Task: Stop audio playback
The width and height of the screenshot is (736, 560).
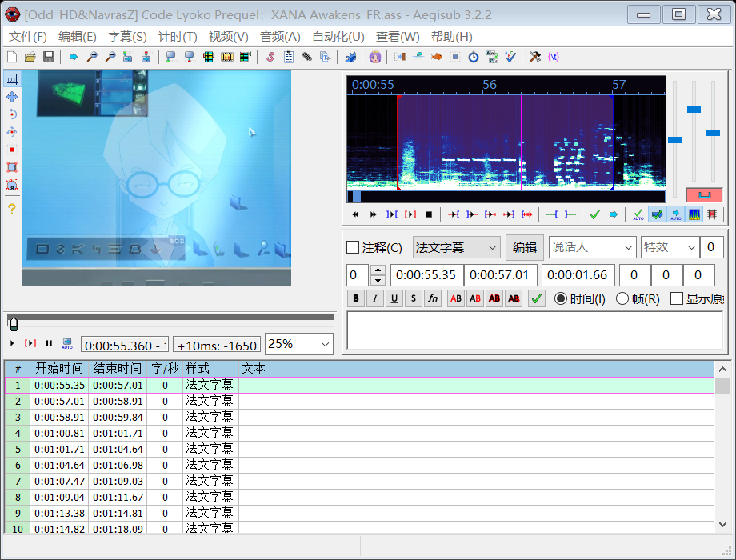Action: point(429,214)
